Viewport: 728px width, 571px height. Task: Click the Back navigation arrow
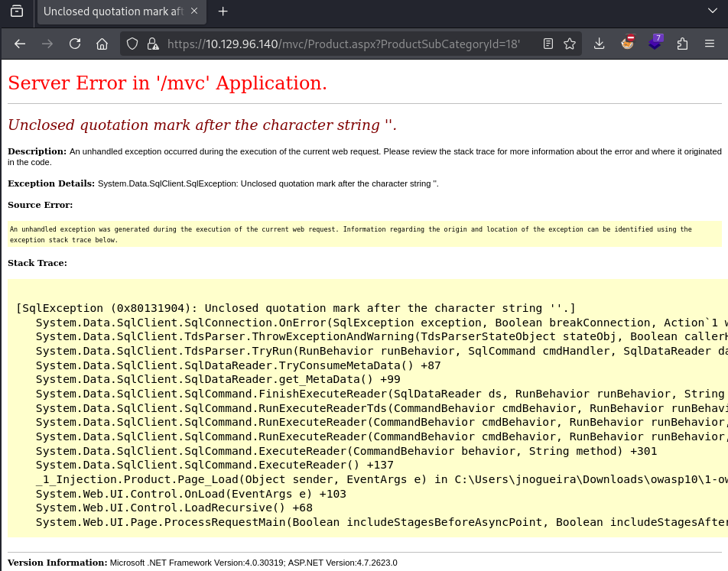tap(19, 44)
